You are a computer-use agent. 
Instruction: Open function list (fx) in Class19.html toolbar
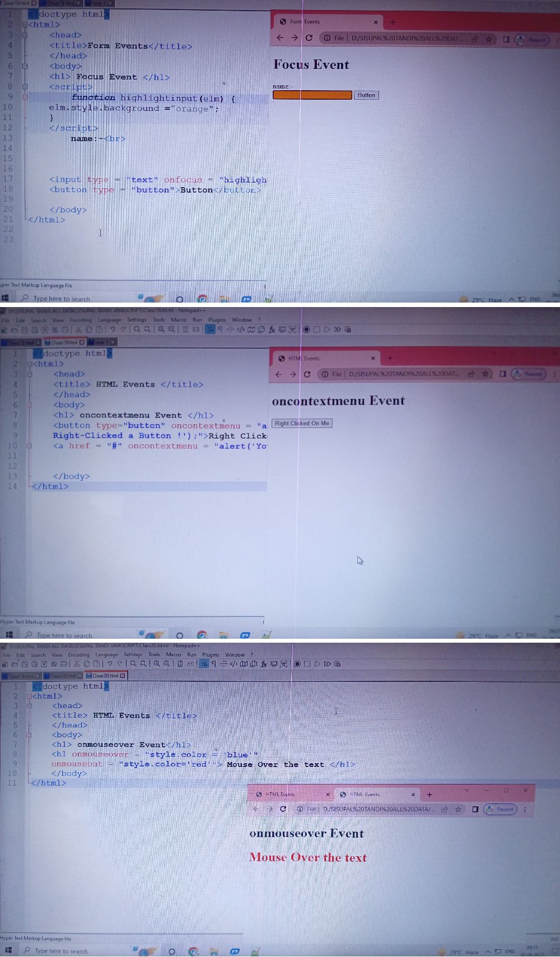click(272, 329)
